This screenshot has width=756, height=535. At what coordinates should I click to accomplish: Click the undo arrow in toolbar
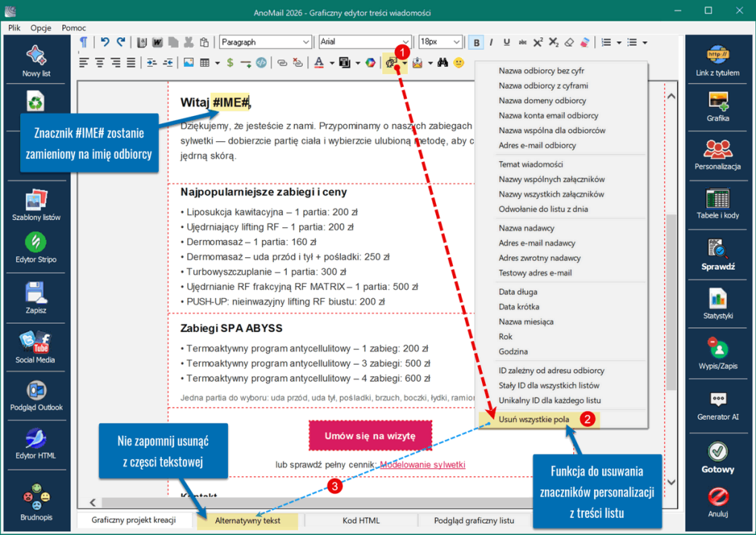[x=105, y=42]
